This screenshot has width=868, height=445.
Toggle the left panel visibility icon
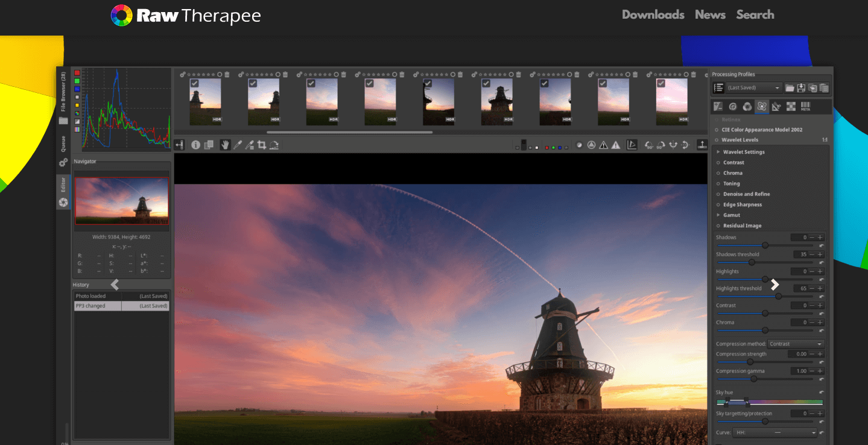tap(179, 145)
